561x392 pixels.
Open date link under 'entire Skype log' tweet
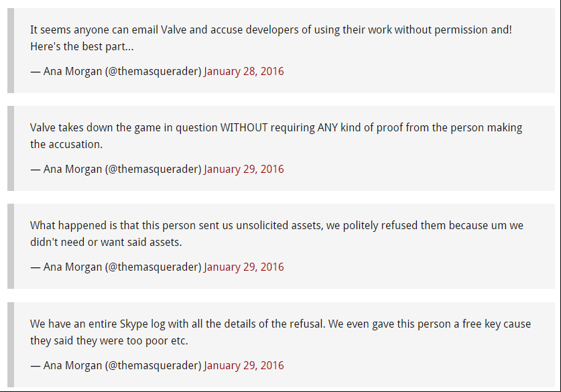(x=244, y=365)
